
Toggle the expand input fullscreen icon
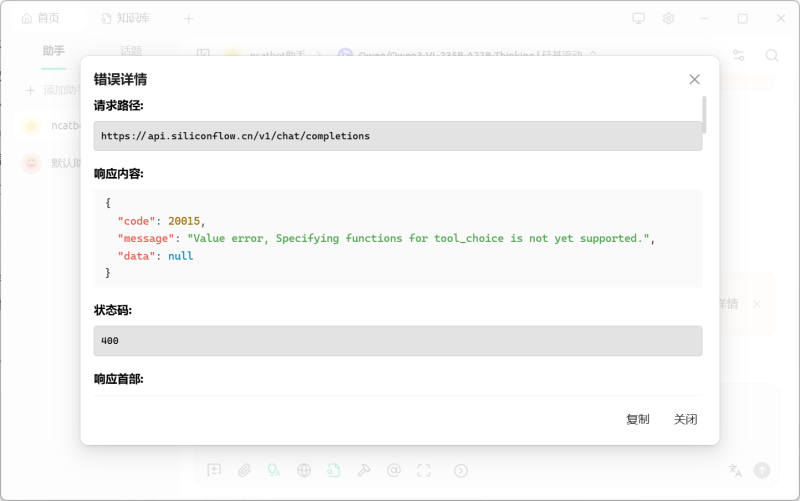click(x=423, y=470)
